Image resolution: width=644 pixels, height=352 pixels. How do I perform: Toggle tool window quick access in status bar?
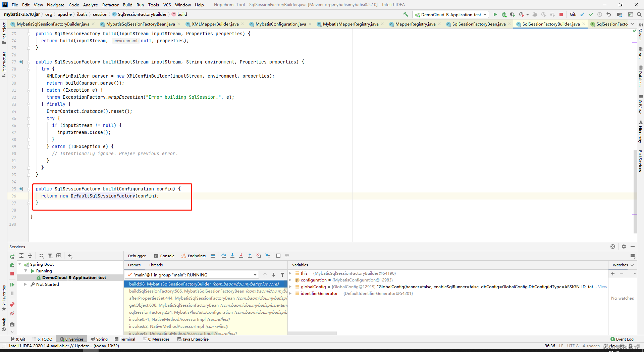pyautogui.click(x=4, y=346)
